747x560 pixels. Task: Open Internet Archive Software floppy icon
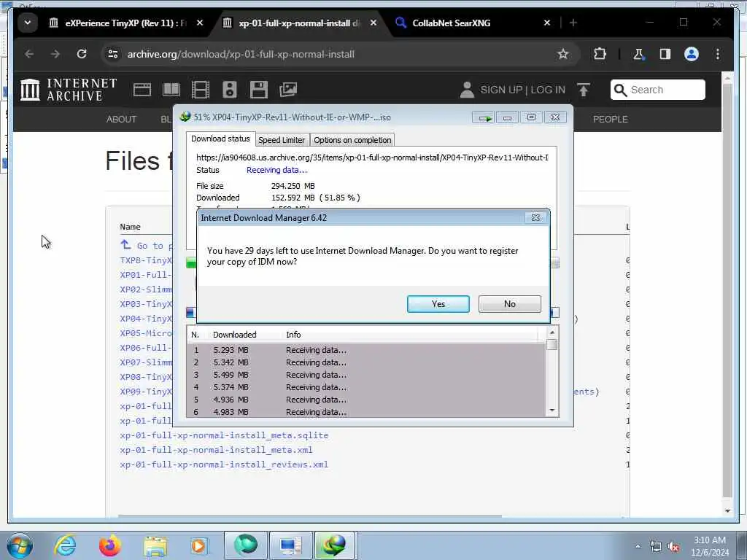tap(259, 90)
